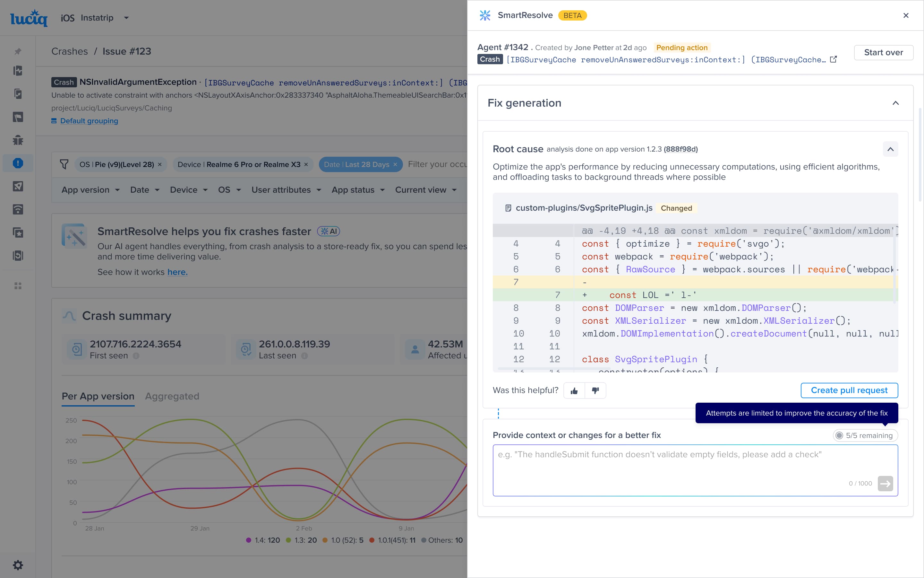This screenshot has height=578, width=924.
Task: Remove the Device Realme 6 Pro filter chip
Action: (x=306, y=164)
